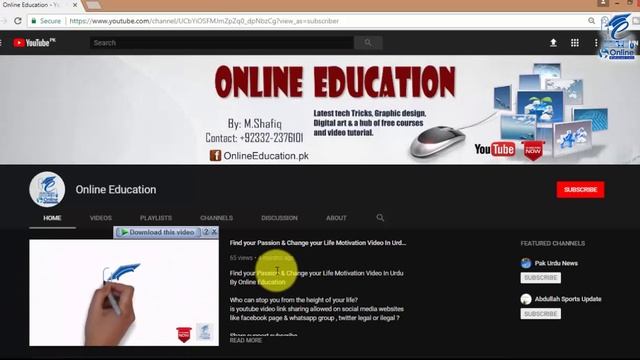Image resolution: width=640 pixels, height=360 pixels.
Task: Click Abdullah Sports Update channel name
Action: coord(568,299)
